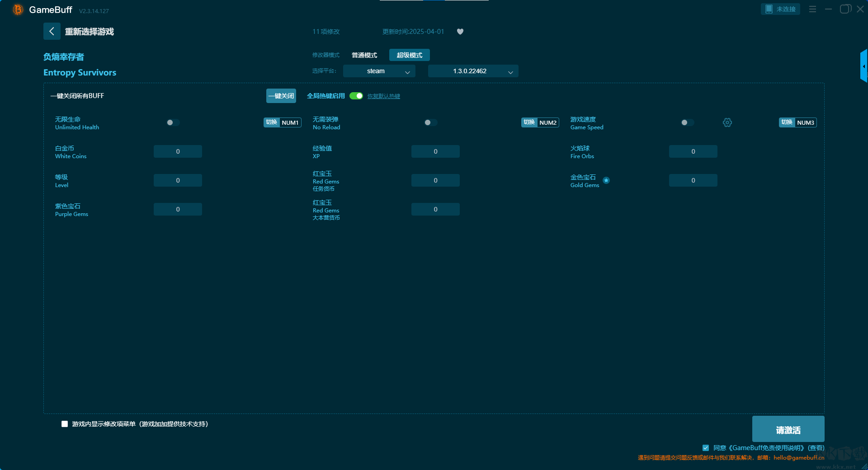
Task: Click the 请激活 activate button
Action: [x=788, y=429]
